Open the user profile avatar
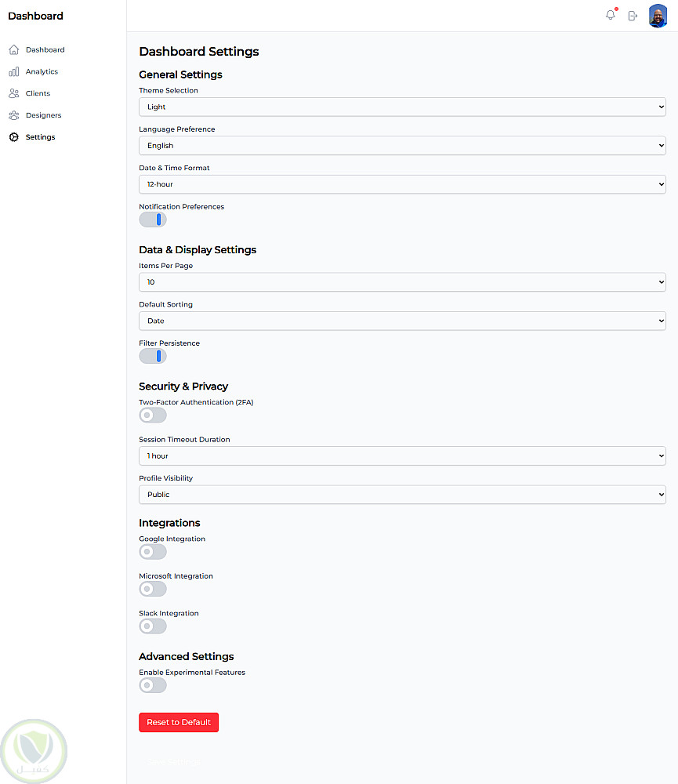678x784 pixels. pos(658,16)
